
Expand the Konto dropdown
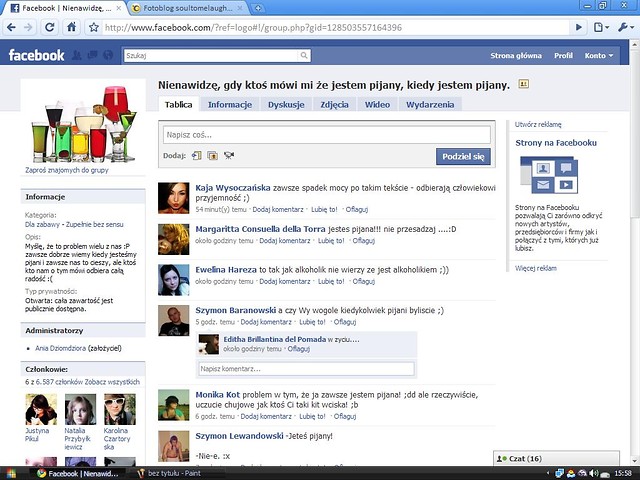tap(599, 56)
